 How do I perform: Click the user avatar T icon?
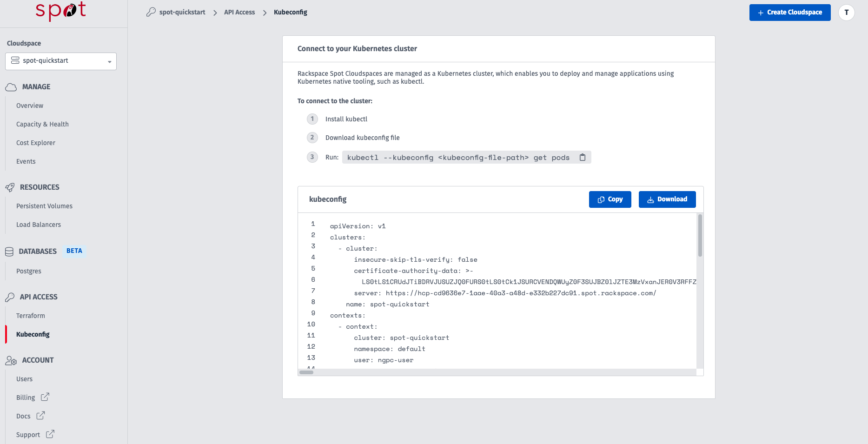tap(846, 13)
